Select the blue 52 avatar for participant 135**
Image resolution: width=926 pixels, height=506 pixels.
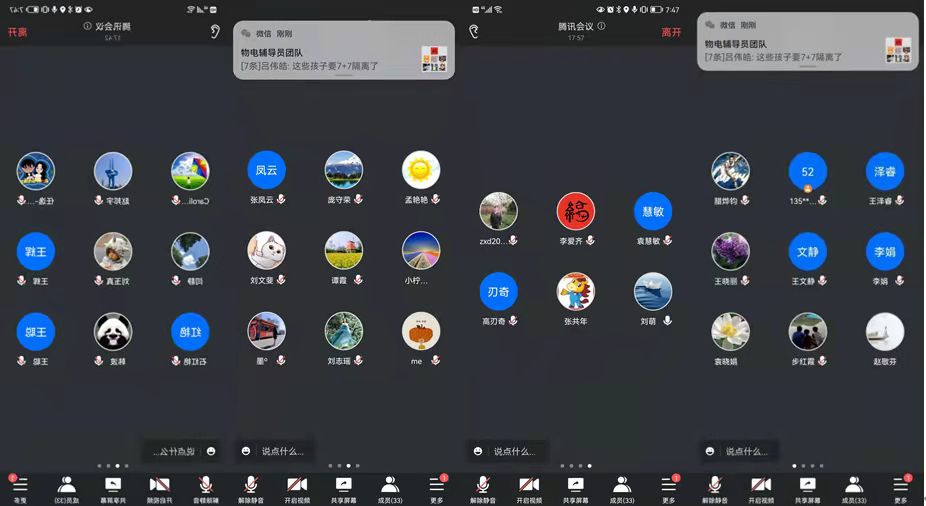tap(808, 171)
